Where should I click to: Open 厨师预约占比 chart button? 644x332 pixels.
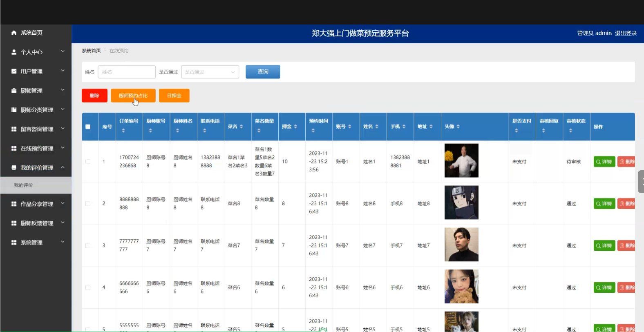click(x=133, y=96)
